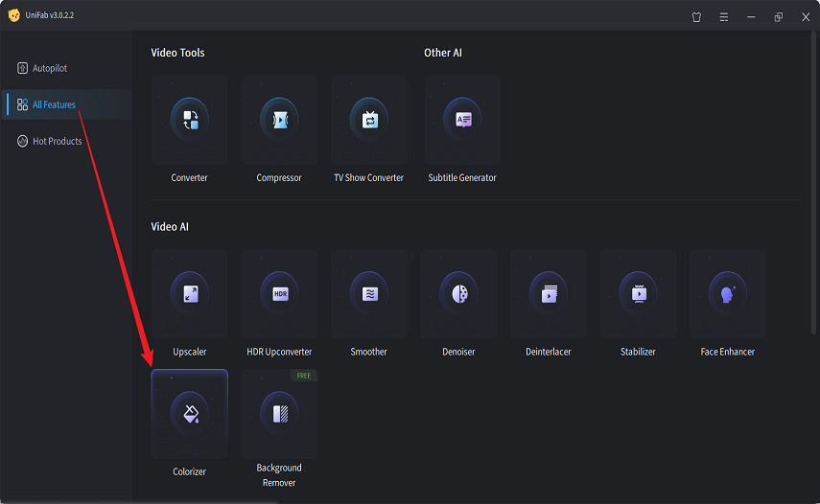Viewport: 820px width, 504px height.
Task: Launch the free Background Remover
Action: click(279, 414)
